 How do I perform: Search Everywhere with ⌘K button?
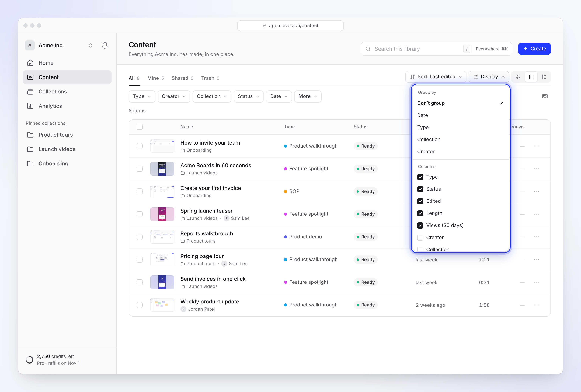point(492,49)
